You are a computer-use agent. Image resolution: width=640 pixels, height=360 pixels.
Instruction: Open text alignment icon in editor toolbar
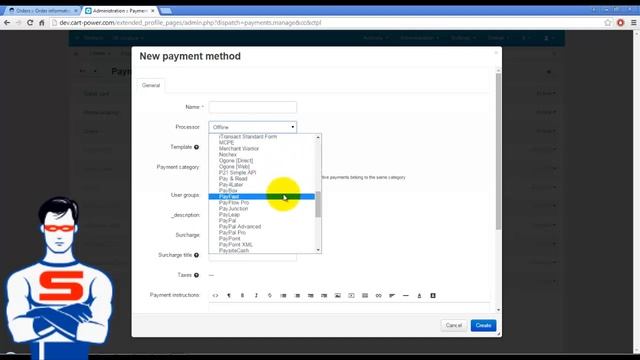tap(392, 296)
